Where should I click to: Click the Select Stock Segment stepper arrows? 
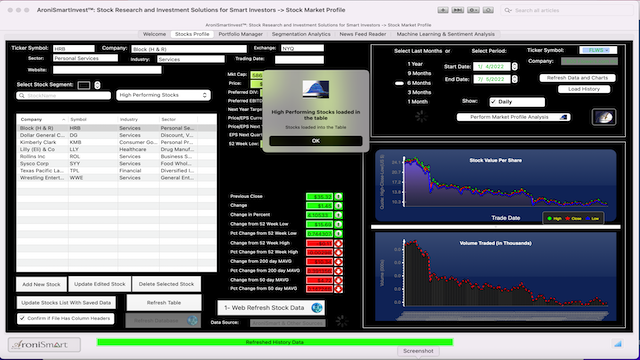click(x=97, y=85)
